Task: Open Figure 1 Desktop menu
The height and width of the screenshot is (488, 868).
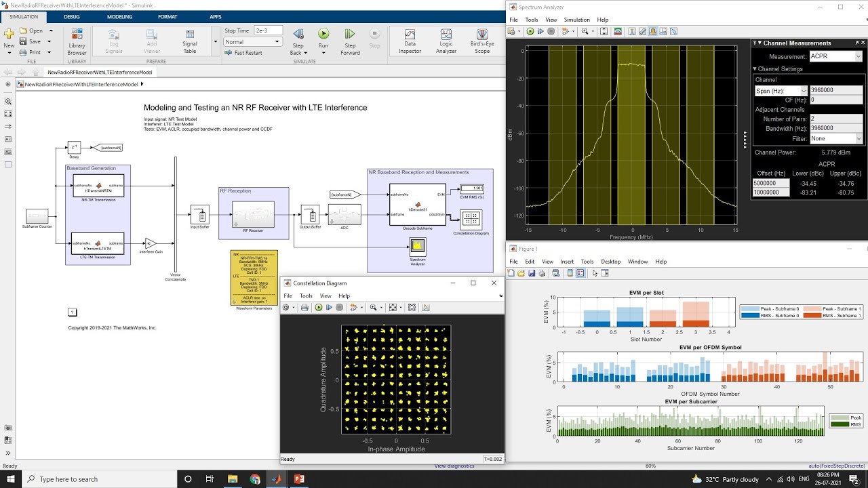Action: tap(611, 262)
